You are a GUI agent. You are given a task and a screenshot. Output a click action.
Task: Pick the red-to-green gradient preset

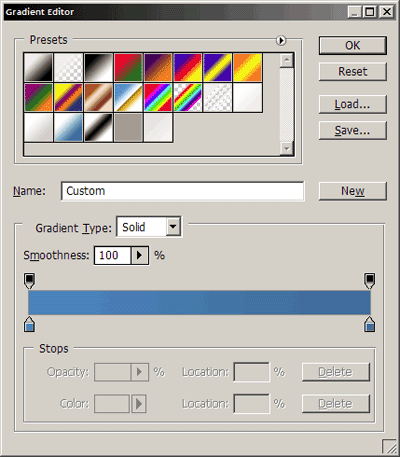128,67
